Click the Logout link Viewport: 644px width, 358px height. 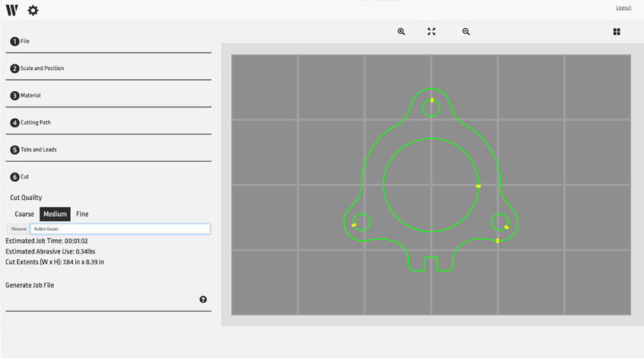click(623, 8)
